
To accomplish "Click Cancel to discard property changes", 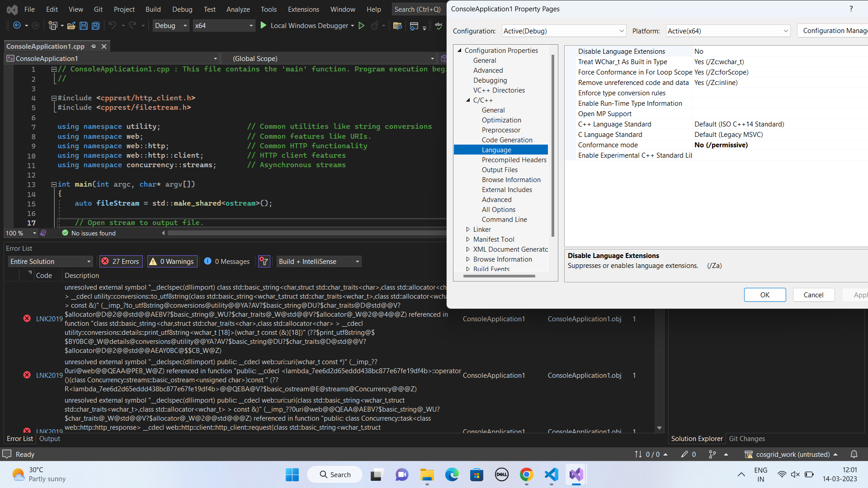I will pyautogui.click(x=814, y=294).
